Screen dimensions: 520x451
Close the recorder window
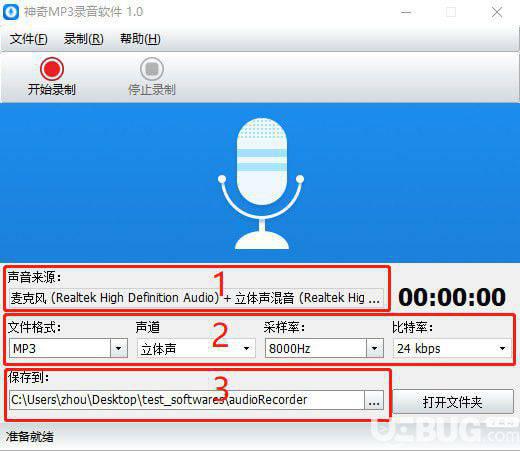click(497, 12)
